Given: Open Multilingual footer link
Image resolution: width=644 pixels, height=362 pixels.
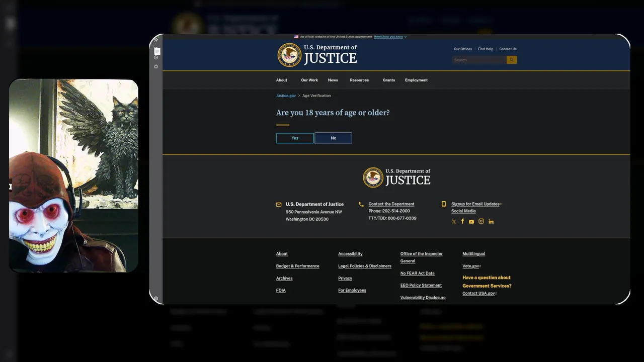Looking at the screenshot, I should [x=474, y=254].
